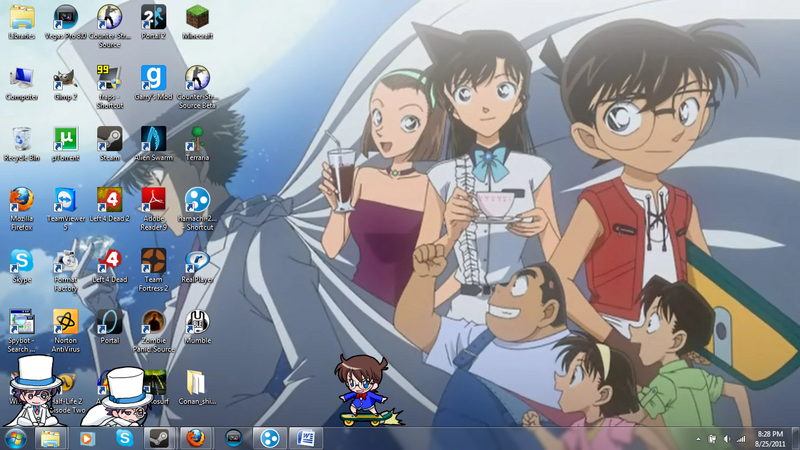Click the Norton AntiVirus desktop icon

pyautogui.click(x=66, y=323)
